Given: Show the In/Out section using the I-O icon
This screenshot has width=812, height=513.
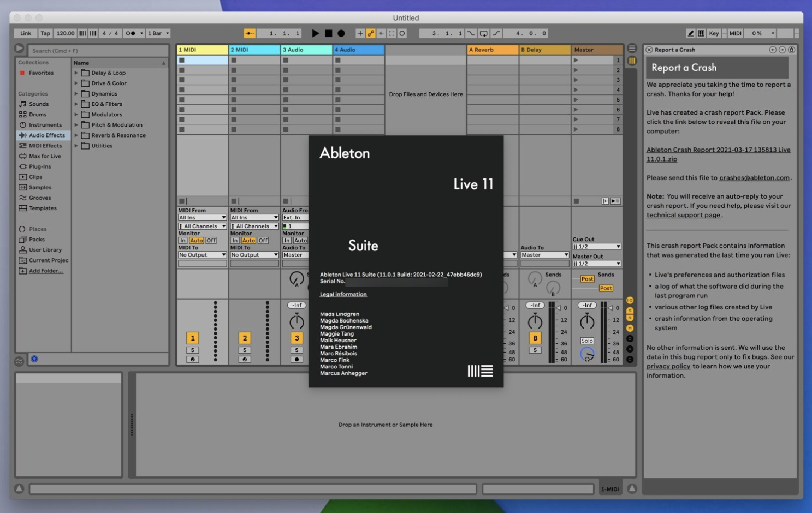Looking at the screenshot, I should (630, 300).
